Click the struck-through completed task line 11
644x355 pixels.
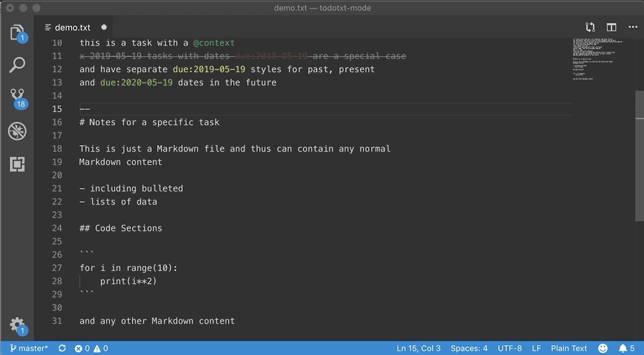click(242, 56)
